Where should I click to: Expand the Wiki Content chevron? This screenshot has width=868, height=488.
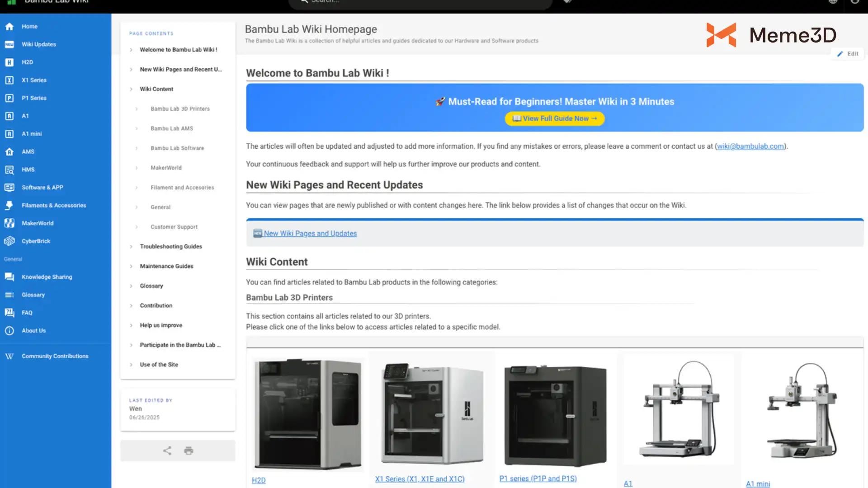pyautogui.click(x=131, y=89)
